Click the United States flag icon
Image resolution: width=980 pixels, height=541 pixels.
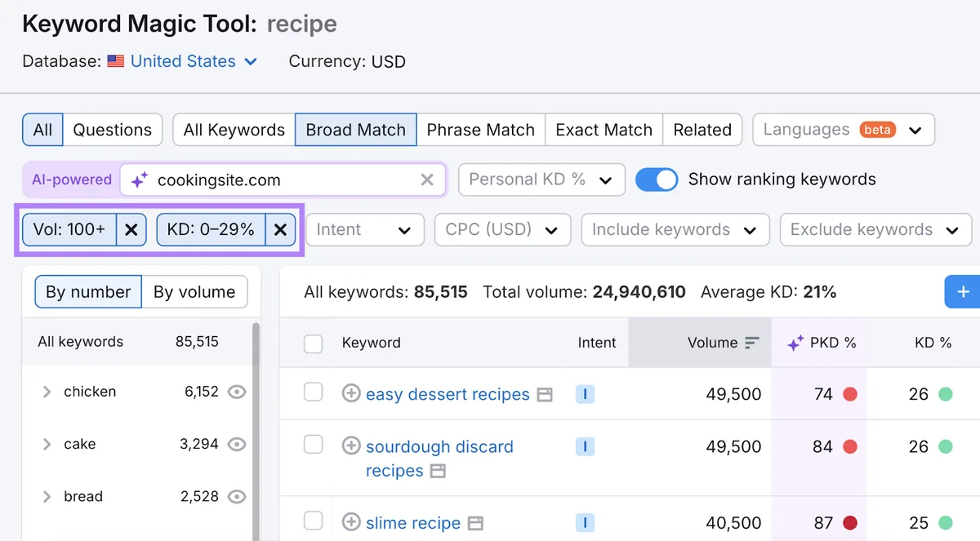tap(116, 61)
